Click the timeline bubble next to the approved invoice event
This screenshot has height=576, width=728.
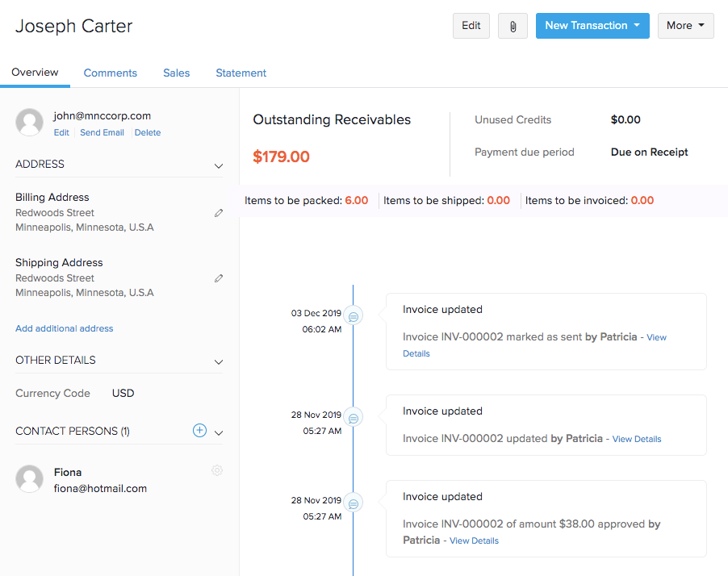pos(353,502)
